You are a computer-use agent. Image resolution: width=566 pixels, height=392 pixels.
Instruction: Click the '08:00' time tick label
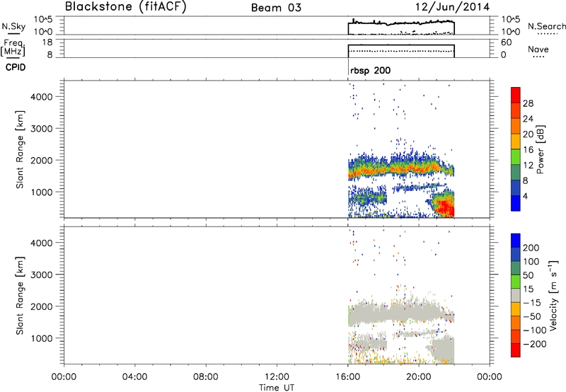[x=206, y=377]
